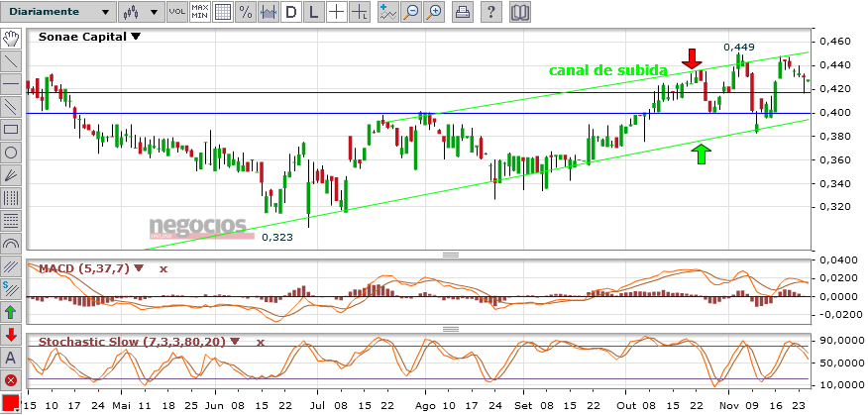Click the Jul label on time axis

[317, 404]
